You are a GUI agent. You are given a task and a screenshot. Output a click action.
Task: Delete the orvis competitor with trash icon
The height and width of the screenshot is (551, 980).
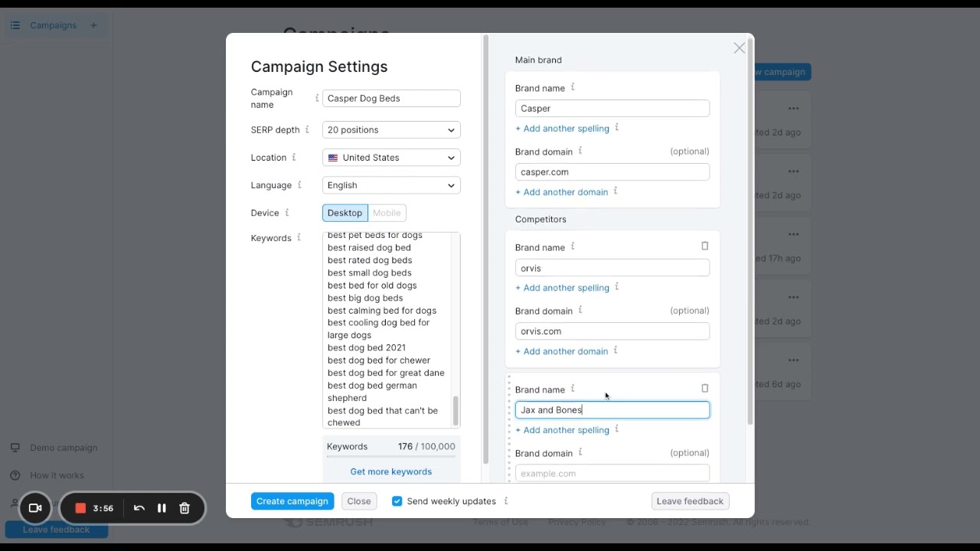705,246
